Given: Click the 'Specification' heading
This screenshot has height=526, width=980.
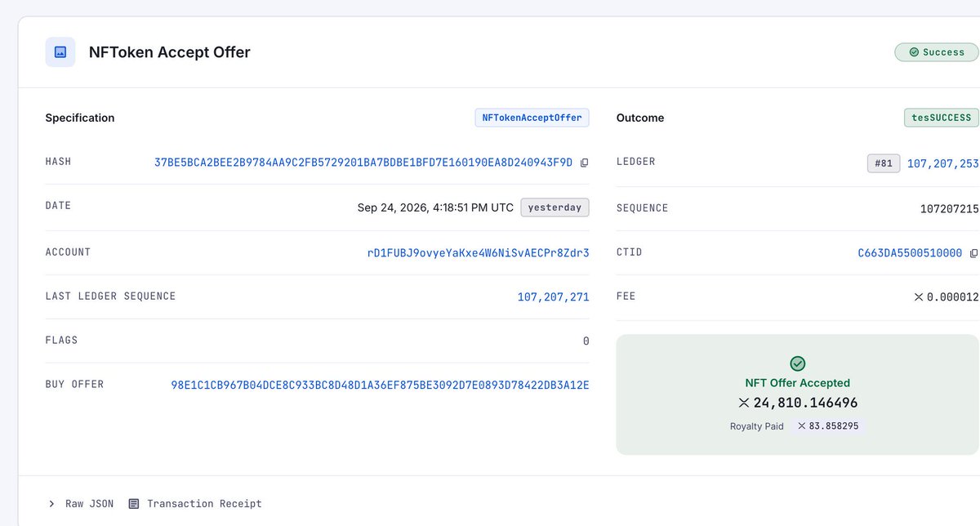Looking at the screenshot, I should pyautogui.click(x=80, y=118).
